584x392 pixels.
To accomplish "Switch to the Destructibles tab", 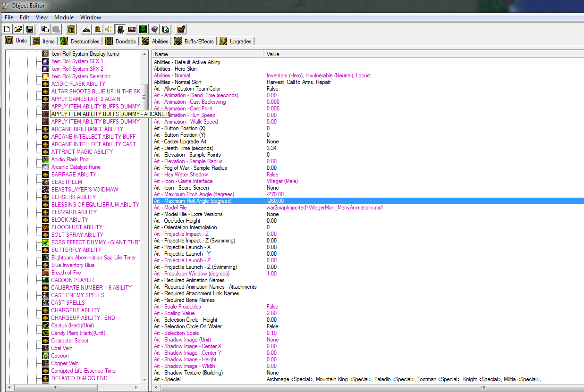I will point(80,42).
